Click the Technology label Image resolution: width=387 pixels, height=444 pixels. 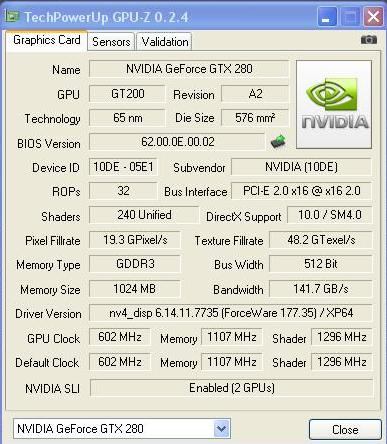[52, 119]
